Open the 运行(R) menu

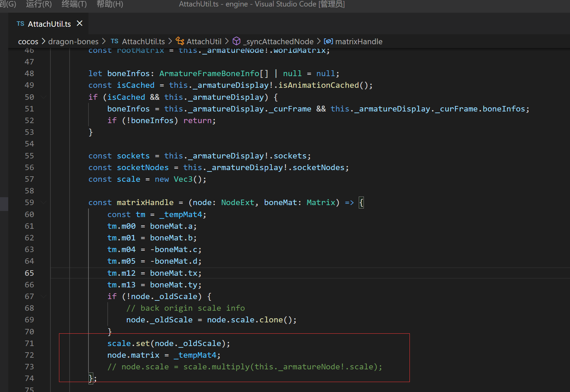(39, 4)
